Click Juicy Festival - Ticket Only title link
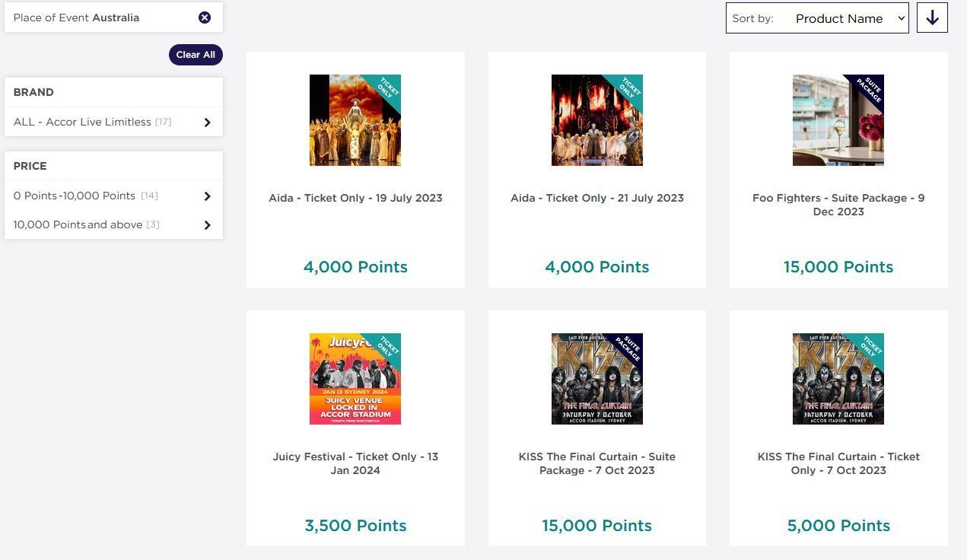Screen dimensions: 967x560 tap(355, 463)
